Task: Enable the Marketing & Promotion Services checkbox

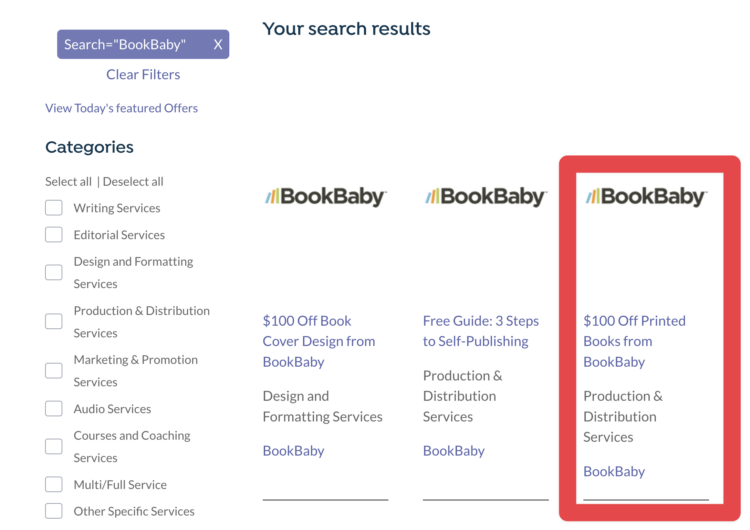Action: (54, 371)
